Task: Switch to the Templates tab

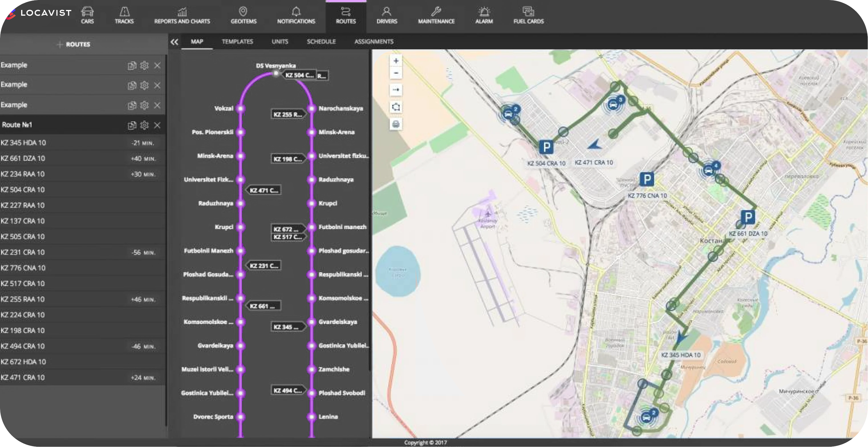Action: (237, 41)
